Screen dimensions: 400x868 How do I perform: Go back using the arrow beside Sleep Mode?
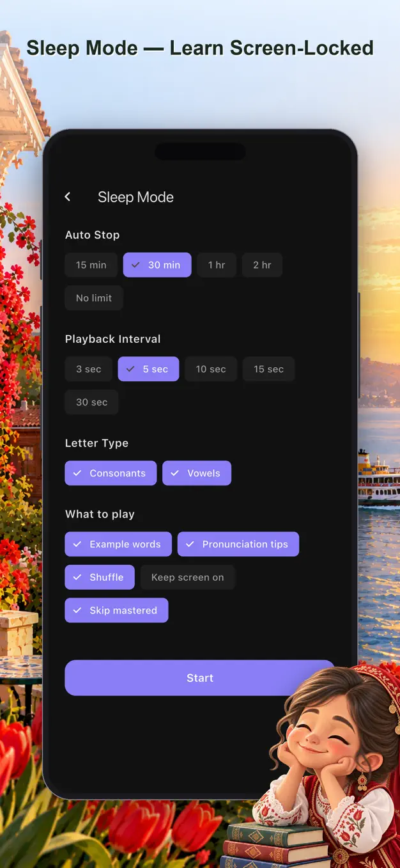[68, 197]
